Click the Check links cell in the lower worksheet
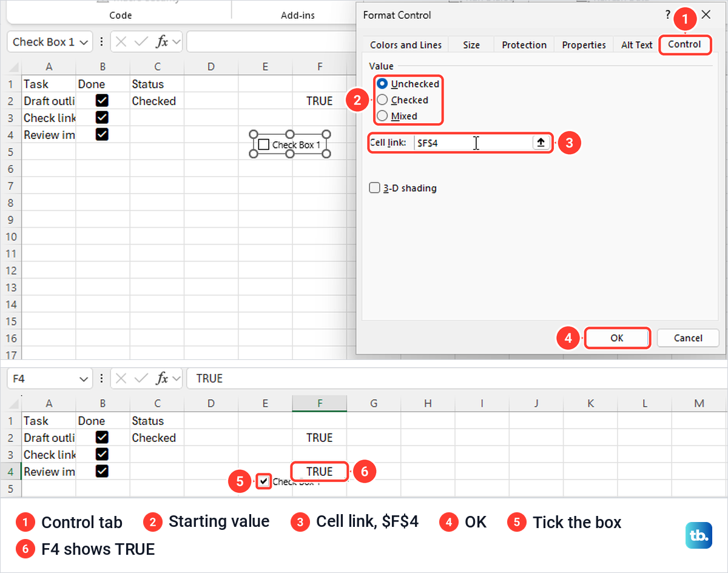 click(49, 454)
